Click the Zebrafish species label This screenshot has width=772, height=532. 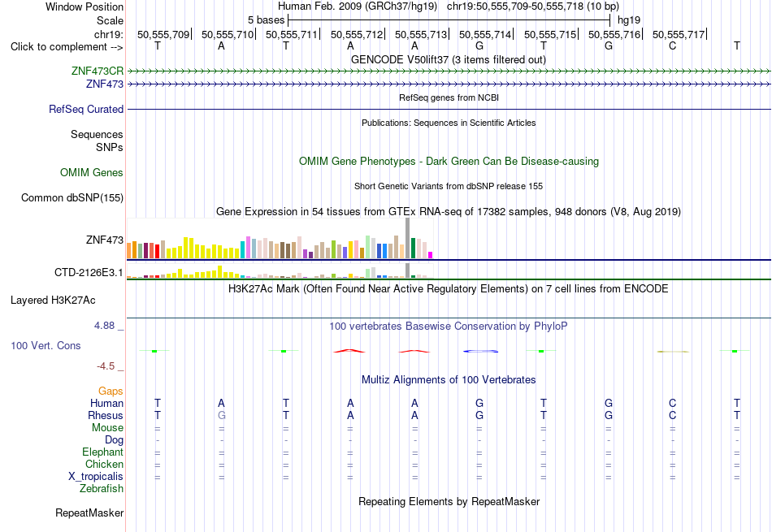pyautogui.click(x=102, y=489)
